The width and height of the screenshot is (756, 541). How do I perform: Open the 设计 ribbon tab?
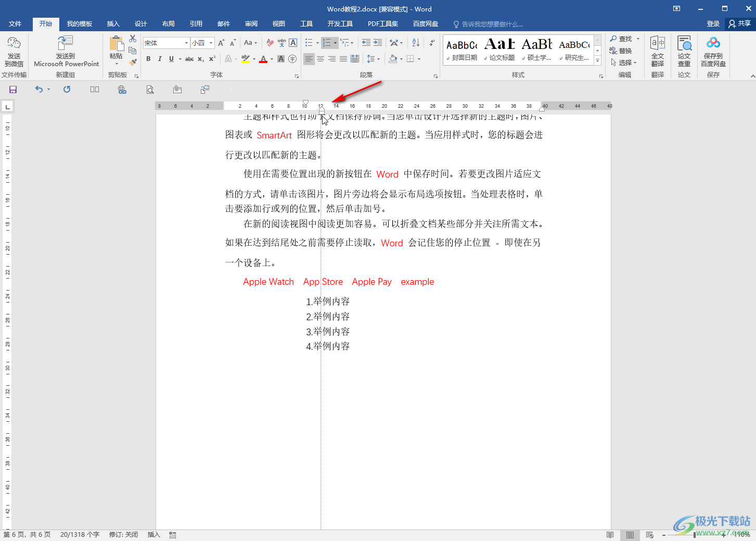point(141,24)
